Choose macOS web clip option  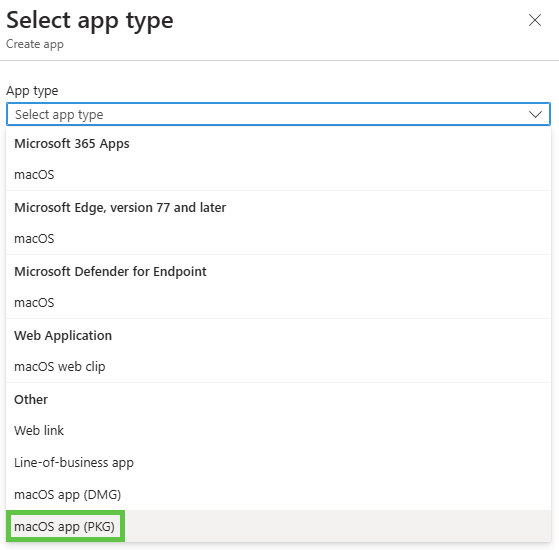(x=278, y=366)
